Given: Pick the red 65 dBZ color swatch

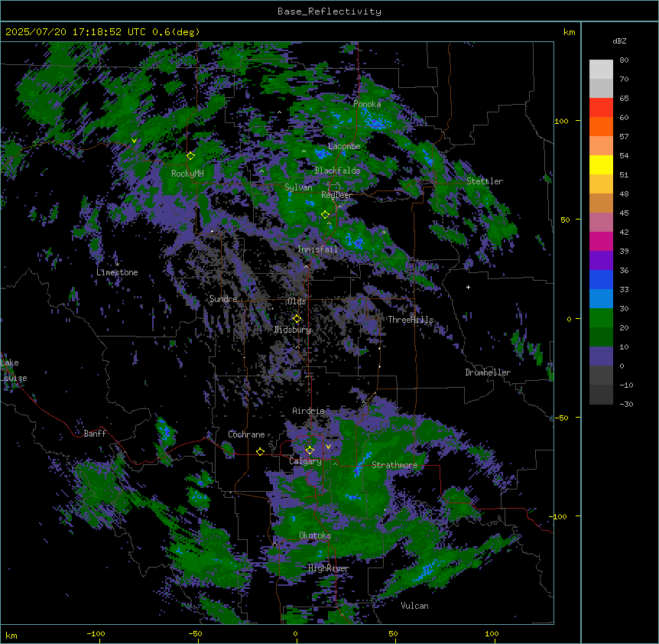Looking at the screenshot, I should (x=601, y=107).
